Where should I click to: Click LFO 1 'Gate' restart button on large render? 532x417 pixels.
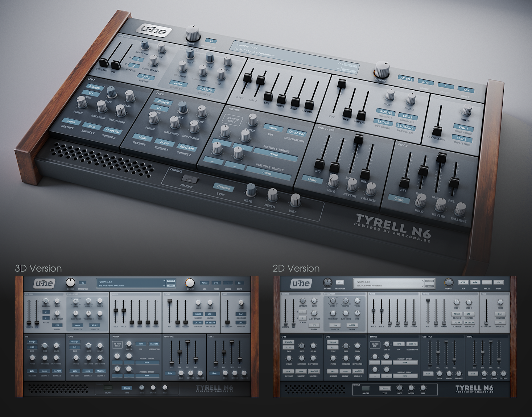71,121
